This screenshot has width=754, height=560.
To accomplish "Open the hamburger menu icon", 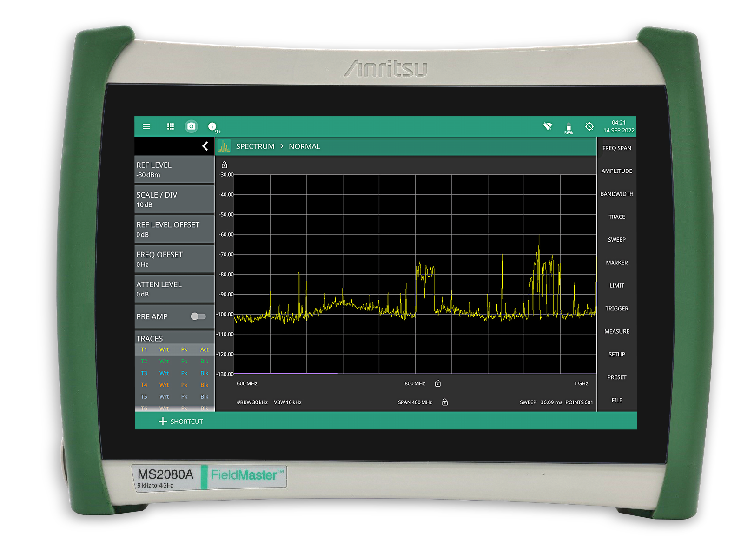I will click(146, 126).
